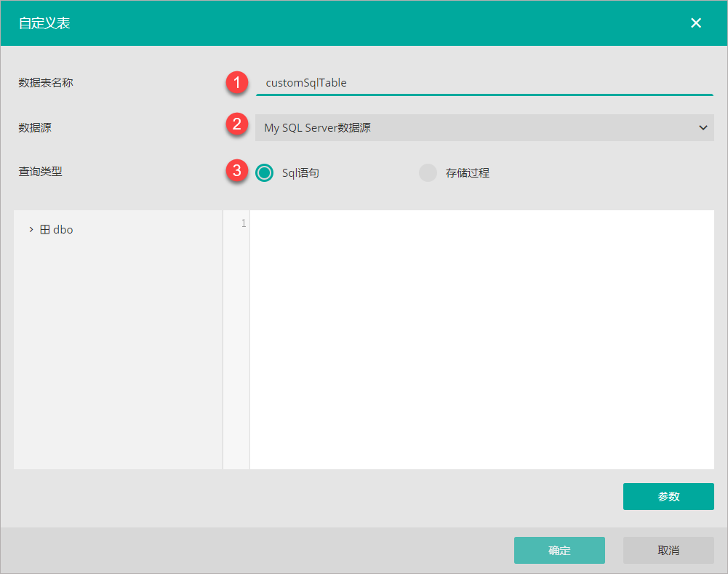Select the dbo item in schema tree
728x574 pixels.
point(63,229)
